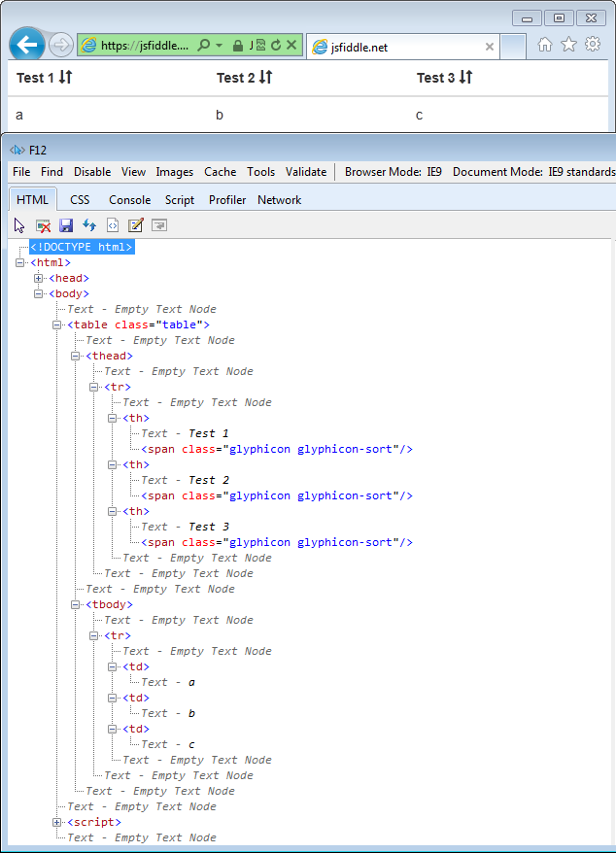Collapse the body node
Screen dimensions: 616x853
38,293
